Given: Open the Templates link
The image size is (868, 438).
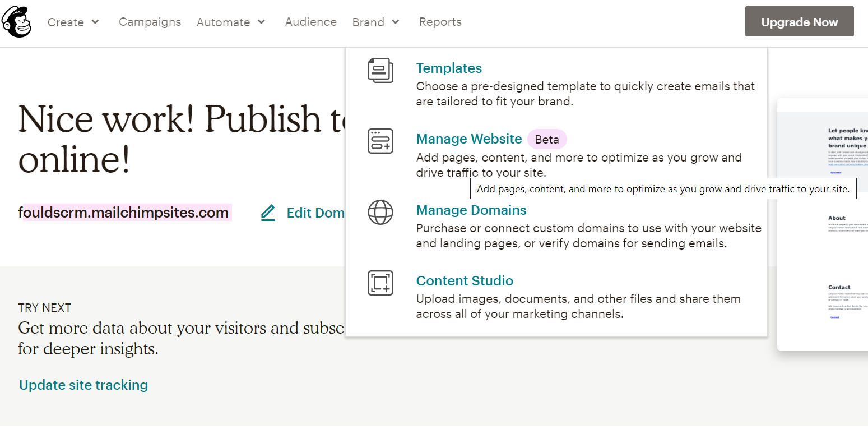Looking at the screenshot, I should point(449,68).
